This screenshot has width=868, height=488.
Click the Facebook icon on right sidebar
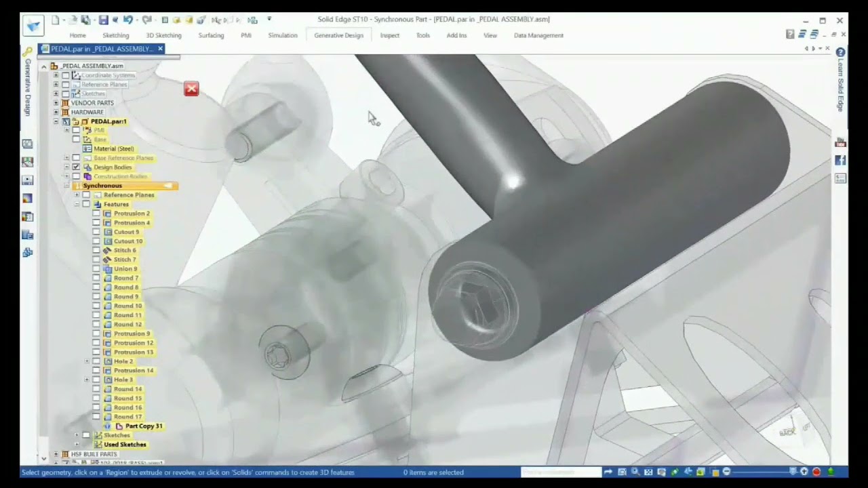pyautogui.click(x=841, y=161)
